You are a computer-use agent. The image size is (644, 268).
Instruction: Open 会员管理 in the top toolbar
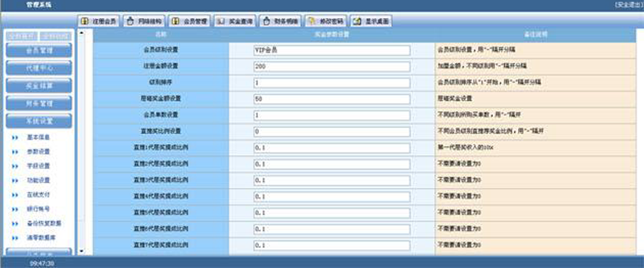pyautogui.click(x=189, y=21)
